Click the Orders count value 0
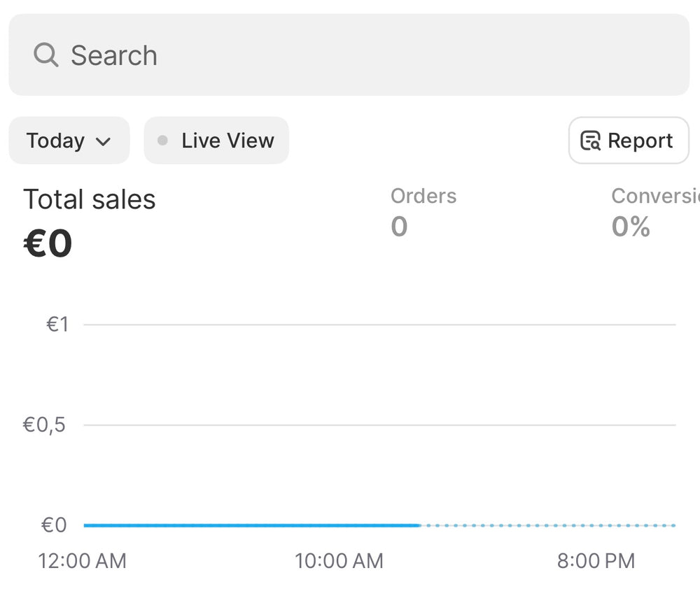700x596 pixels. click(399, 227)
